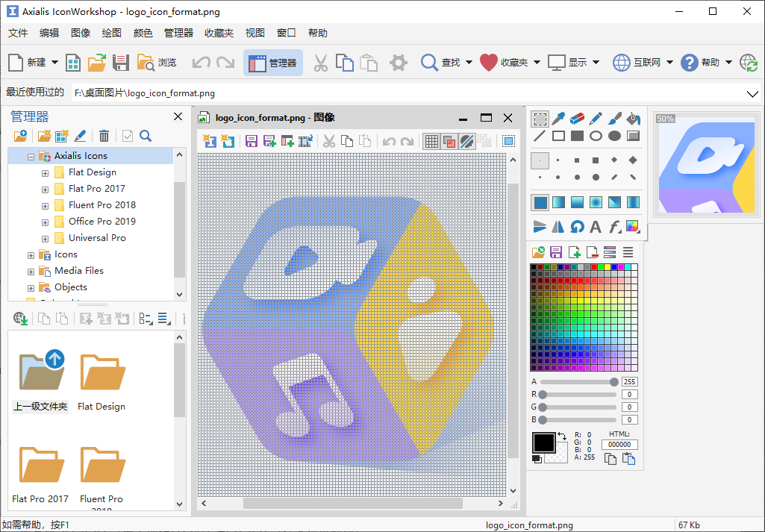The width and height of the screenshot is (765, 532).
Task: Click the 浏览 button in toolbar
Action: pos(157,63)
